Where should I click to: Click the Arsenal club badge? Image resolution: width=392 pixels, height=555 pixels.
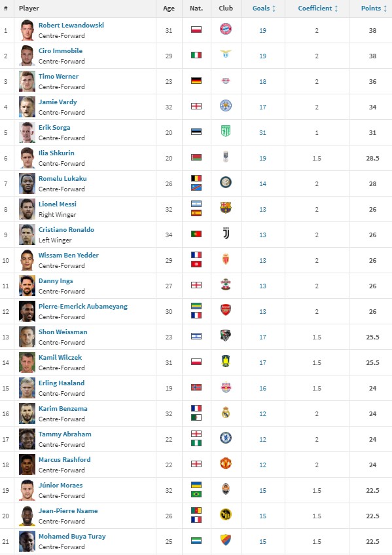[x=226, y=310]
